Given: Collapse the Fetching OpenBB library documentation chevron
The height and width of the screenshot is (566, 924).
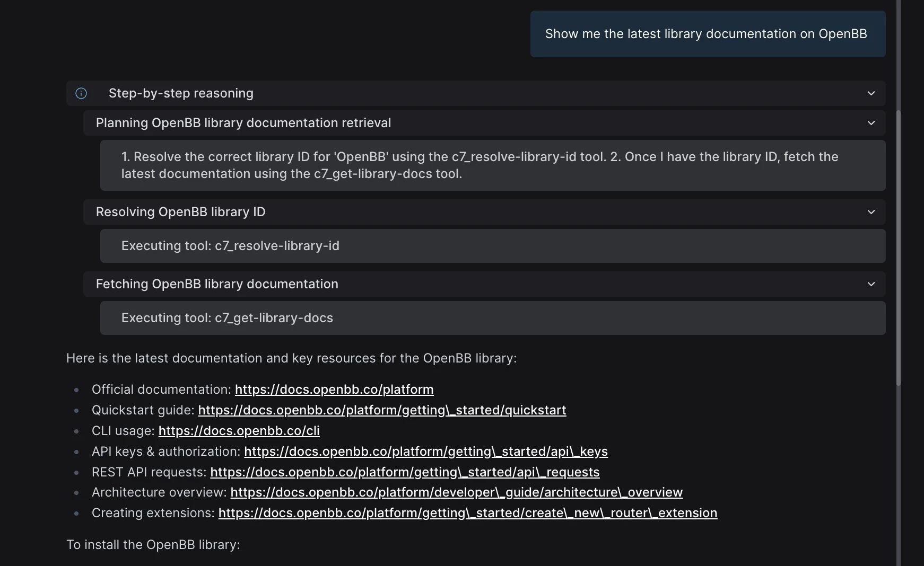Looking at the screenshot, I should tap(871, 284).
